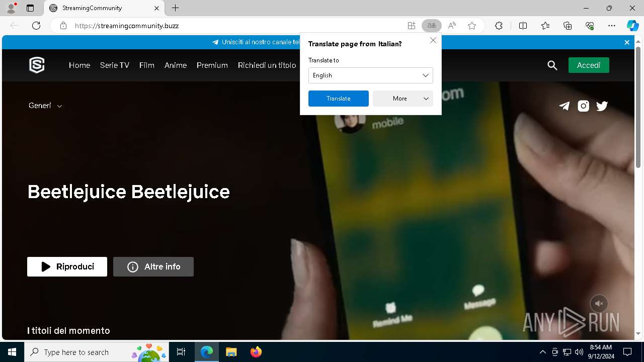Image resolution: width=644 pixels, height=362 pixels.
Task: Add page to favorites star icon
Action: [472, 26]
